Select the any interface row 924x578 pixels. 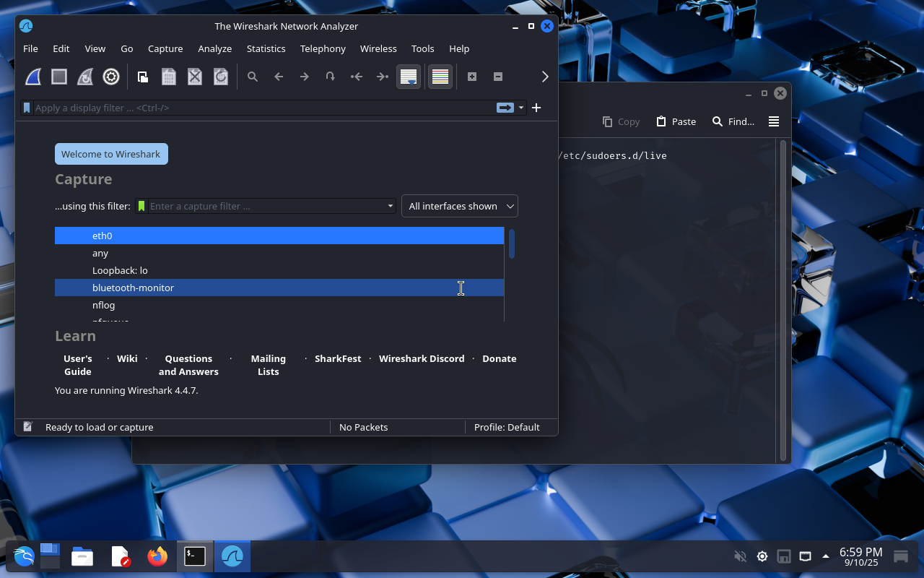point(279,253)
